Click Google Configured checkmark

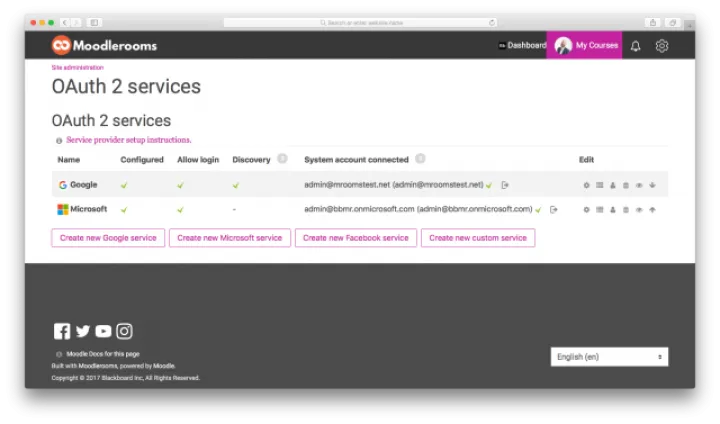124,185
